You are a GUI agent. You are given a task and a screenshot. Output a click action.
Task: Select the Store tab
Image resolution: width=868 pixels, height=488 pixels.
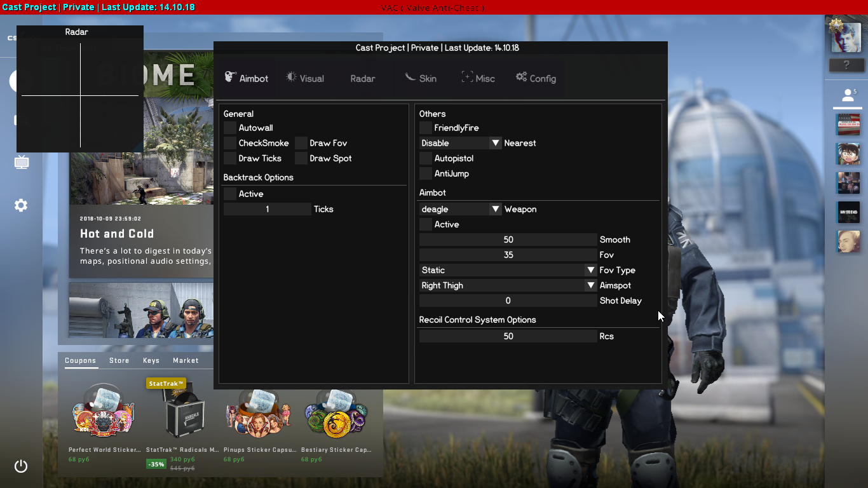click(119, 360)
